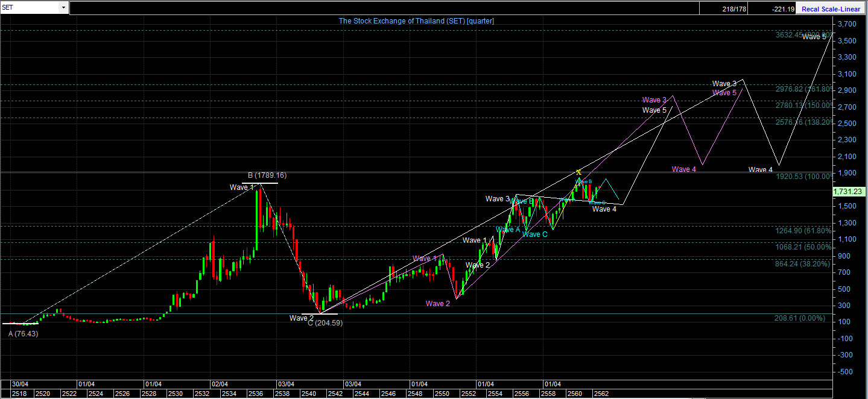Click the 2,100 price axis tick

click(x=847, y=157)
